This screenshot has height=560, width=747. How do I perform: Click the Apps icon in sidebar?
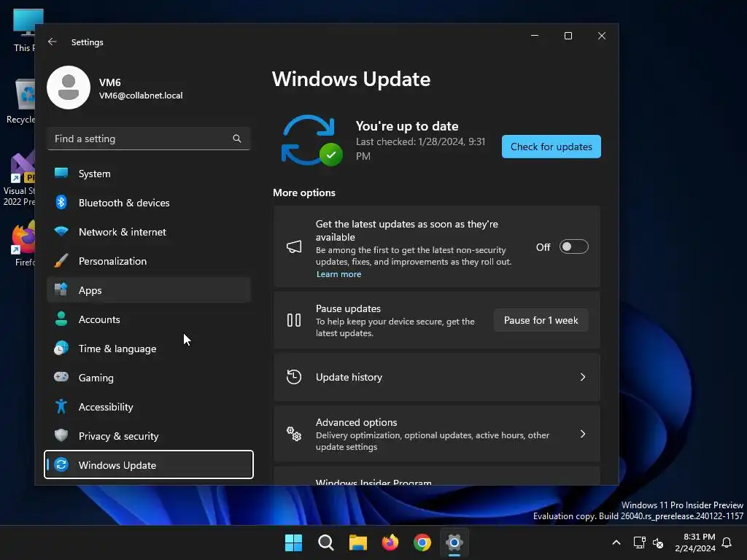[x=61, y=289]
